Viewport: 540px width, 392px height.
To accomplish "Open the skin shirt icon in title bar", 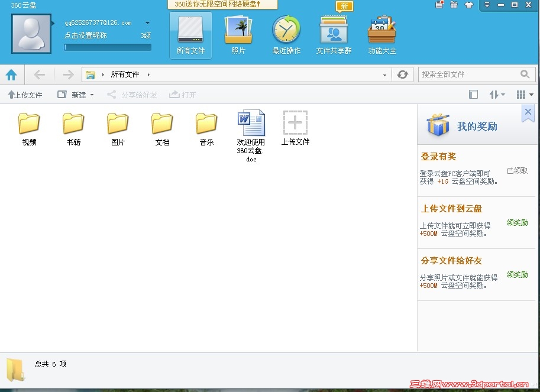I will (468, 5).
